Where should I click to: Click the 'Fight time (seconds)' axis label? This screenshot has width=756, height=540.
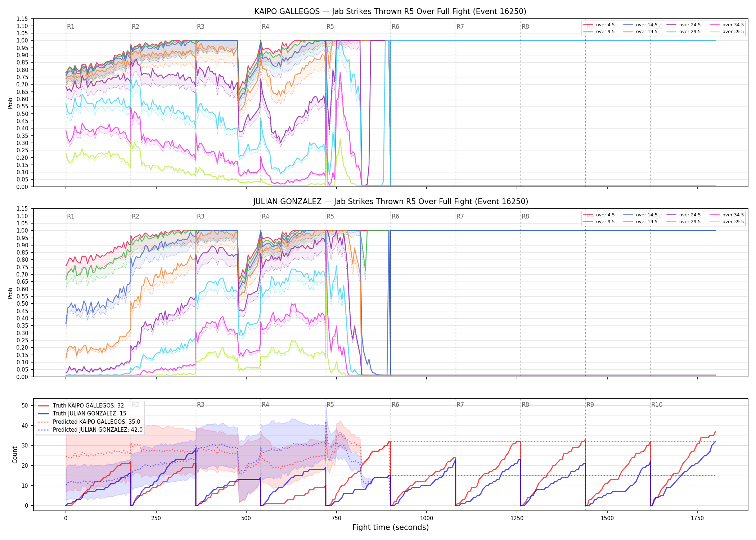(391, 527)
